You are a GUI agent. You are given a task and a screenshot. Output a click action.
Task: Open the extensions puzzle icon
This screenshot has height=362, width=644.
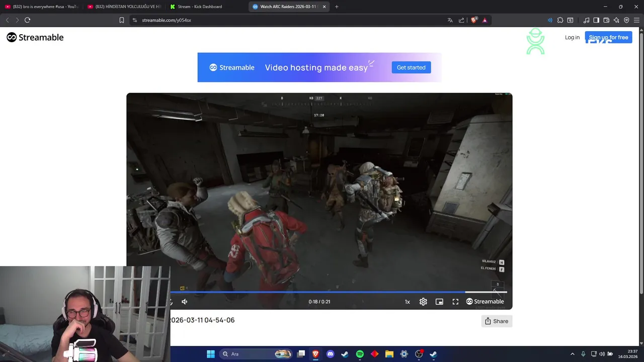[x=560, y=20]
